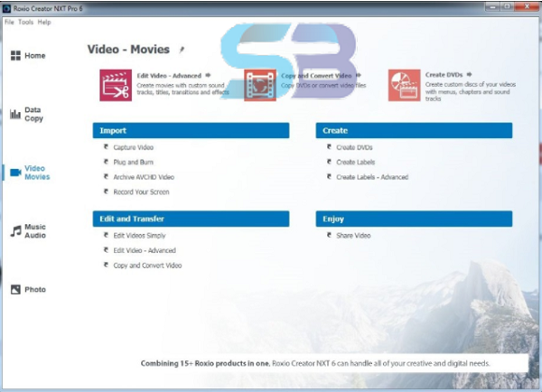Image resolution: width=542 pixels, height=392 pixels.
Task: Click the Roxio app icon in title bar
Action: pyautogui.click(x=6, y=8)
